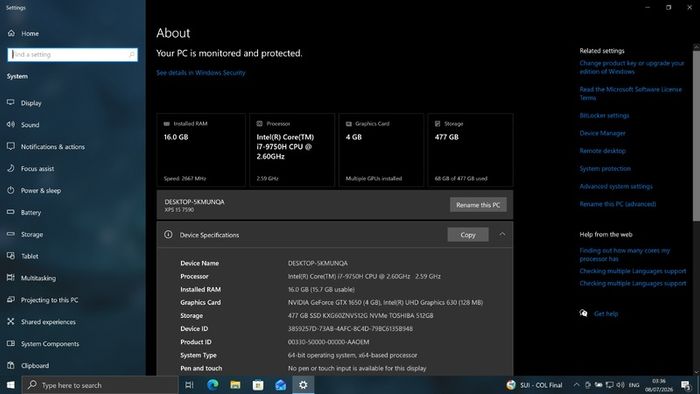Click the Installed RAM card
Image resolution: width=700 pixels, height=394 pixels.
pyautogui.click(x=201, y=150)
